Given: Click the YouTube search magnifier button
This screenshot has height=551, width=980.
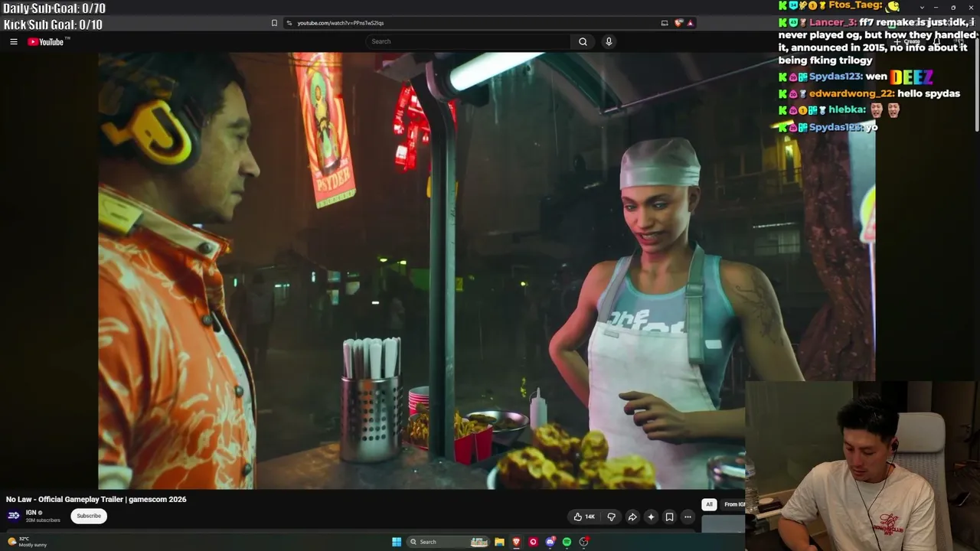Looking at the screenshot, I should click(x=583, y=41).
